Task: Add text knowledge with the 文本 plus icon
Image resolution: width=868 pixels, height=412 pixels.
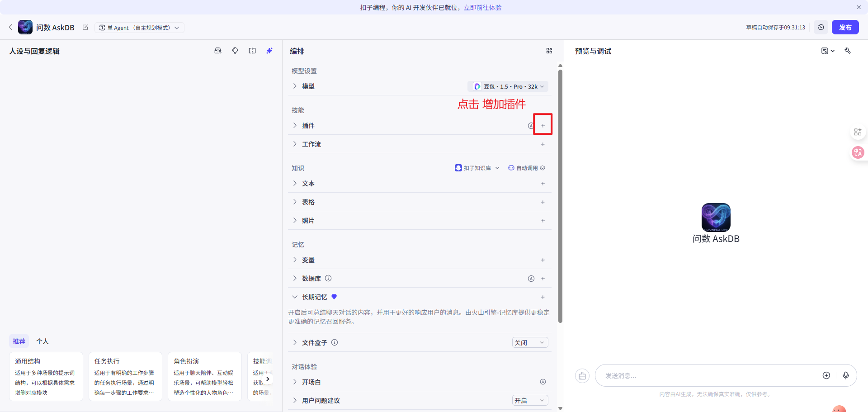Action: click(543, 183)
